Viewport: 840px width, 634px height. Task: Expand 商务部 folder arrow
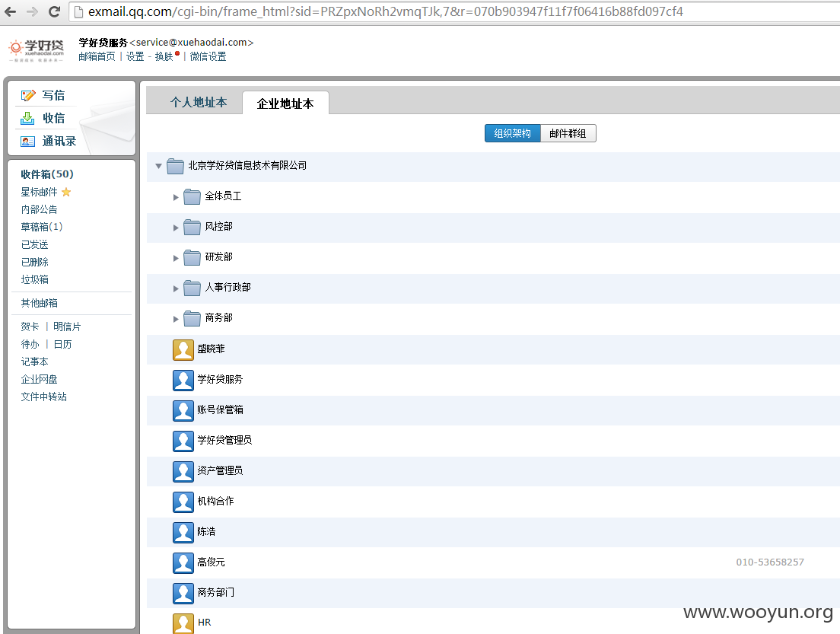(176, 320)
